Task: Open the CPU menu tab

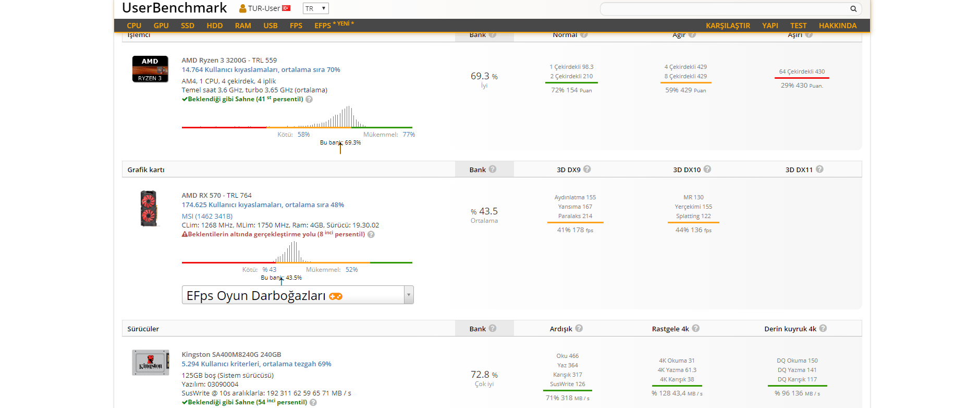Action: (134, 26)
